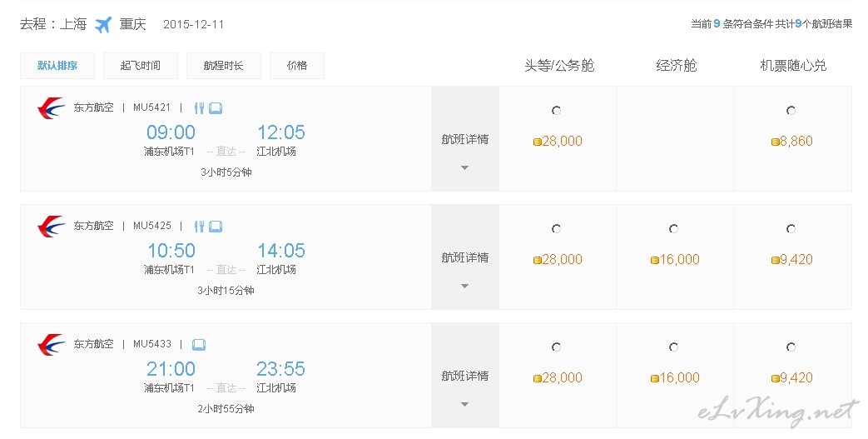
Task: Click the airplane icon between 上海 and 重庆
Action: 103,24
